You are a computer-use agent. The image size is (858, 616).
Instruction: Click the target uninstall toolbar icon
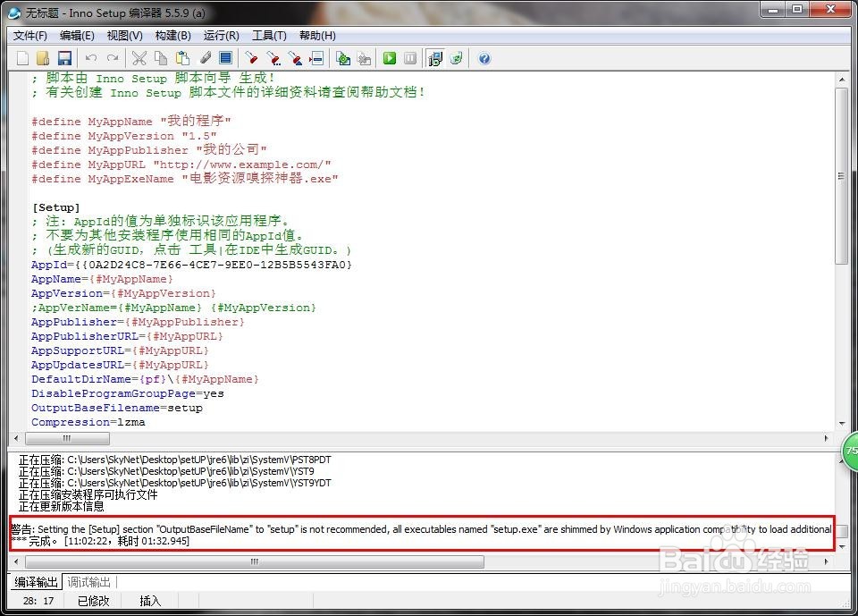(457, 58)
